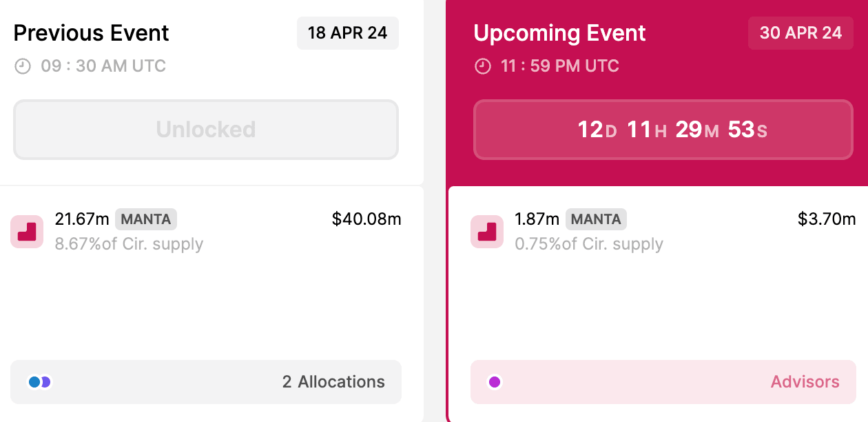Click the purple Advisors dot

[x=494, y=381]
